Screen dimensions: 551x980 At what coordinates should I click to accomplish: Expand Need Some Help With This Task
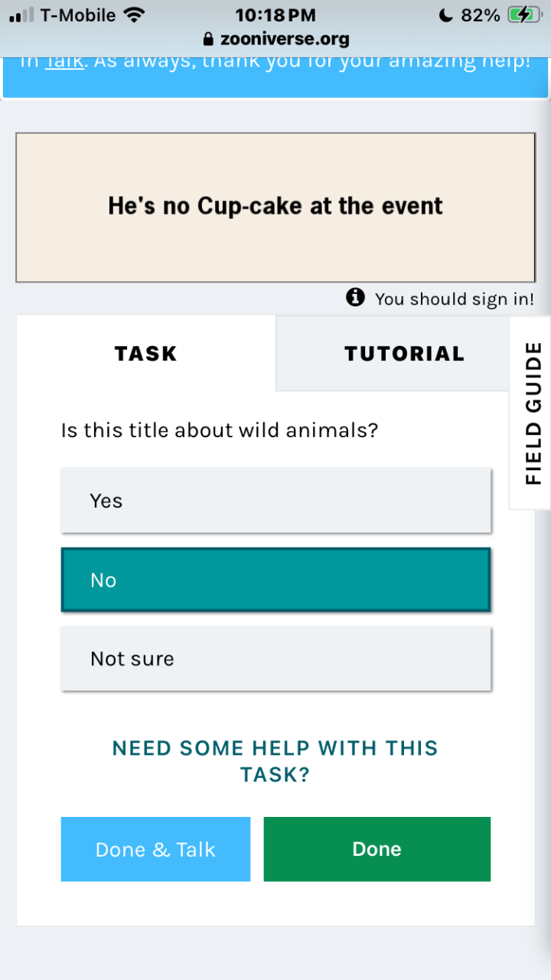coord(275,761)
